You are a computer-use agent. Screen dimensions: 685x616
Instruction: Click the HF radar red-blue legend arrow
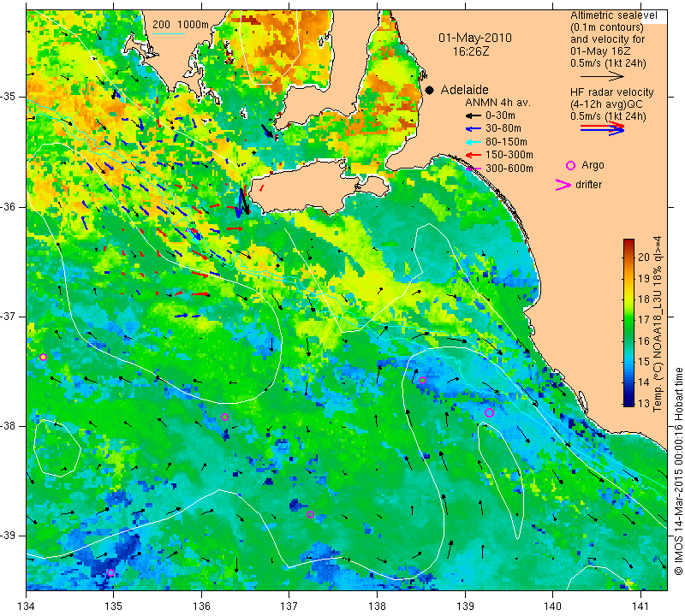pyautogui.click(x=603, y=128)
